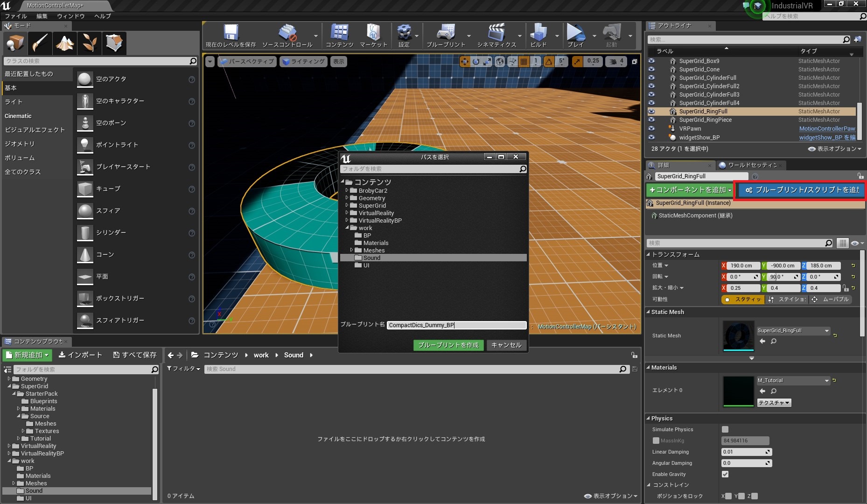Click Add Component green button
The image size is (867, 504).
(690, 190)
